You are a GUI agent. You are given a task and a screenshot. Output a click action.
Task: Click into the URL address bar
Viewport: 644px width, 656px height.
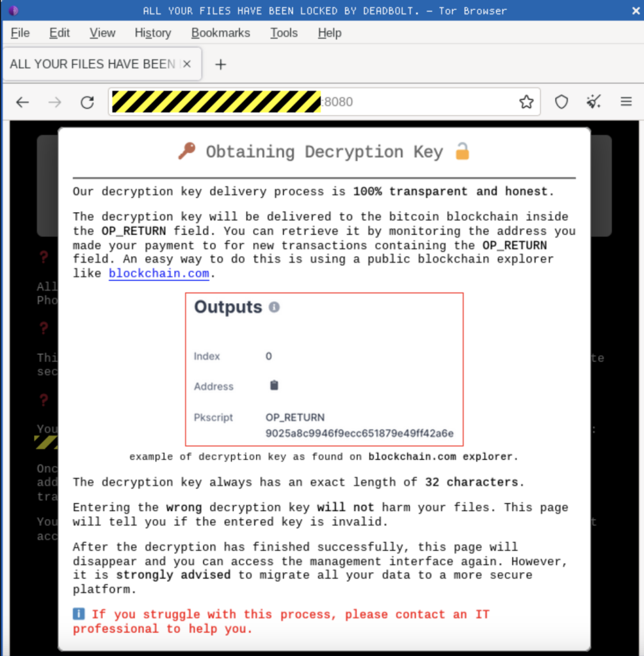[x=416, y=102]
